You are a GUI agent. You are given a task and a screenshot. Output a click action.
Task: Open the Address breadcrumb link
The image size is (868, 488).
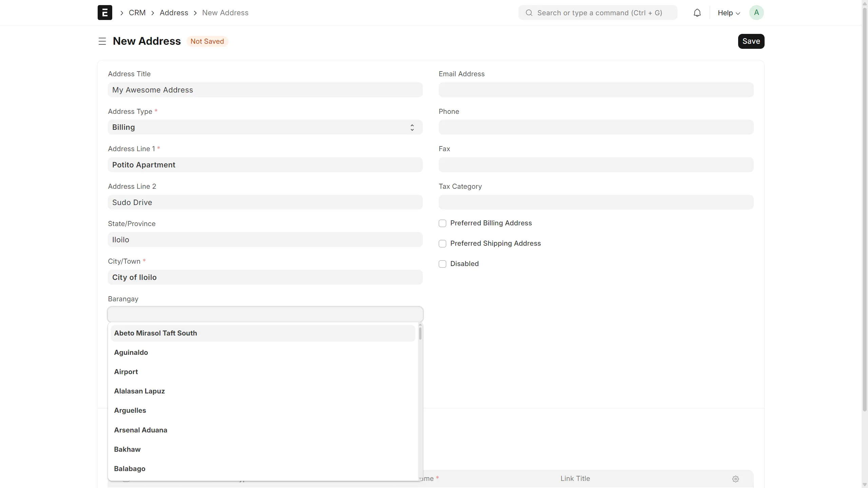(174, 13)
